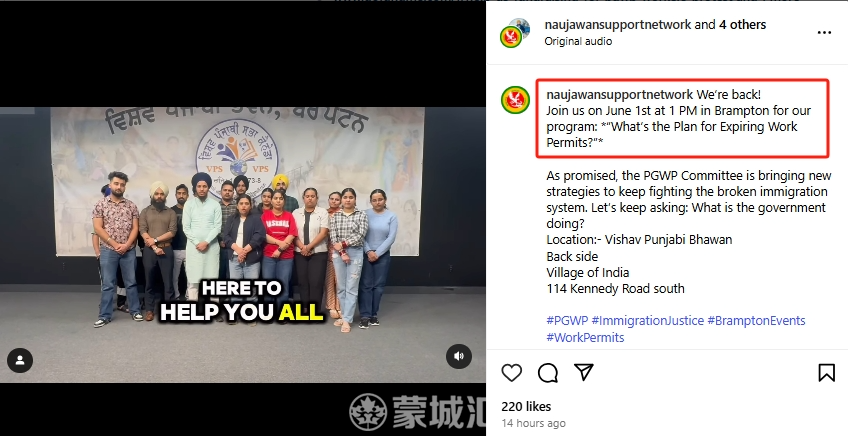Open the #ImmigrationJustice hashtag
Screen dimensions: 848x436
647,320
